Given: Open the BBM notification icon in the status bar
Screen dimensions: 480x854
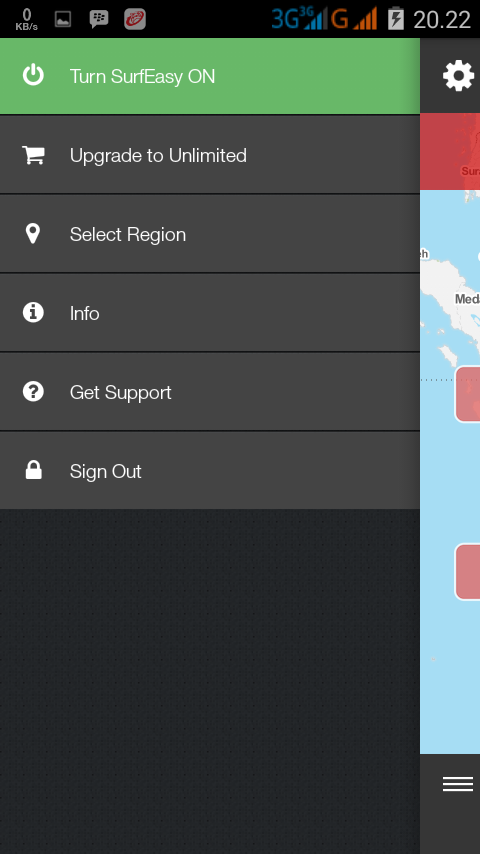Looking at the screenshot, I should pos(99,20).
